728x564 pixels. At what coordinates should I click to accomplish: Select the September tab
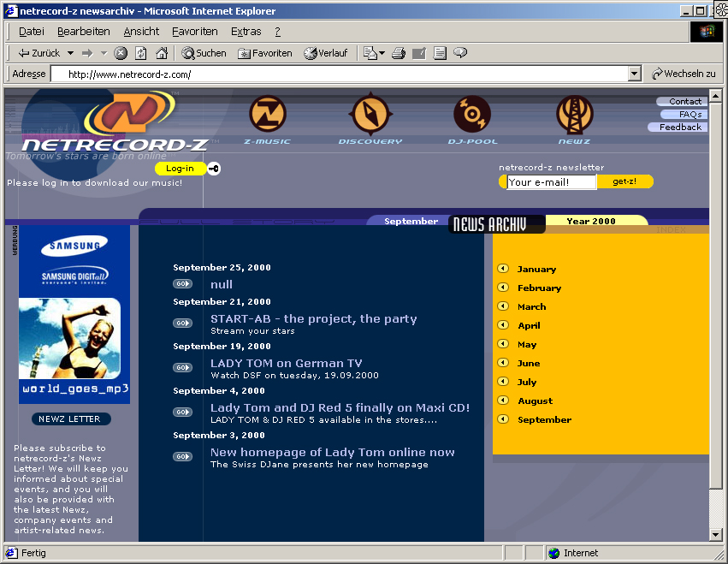pos(411,221)
